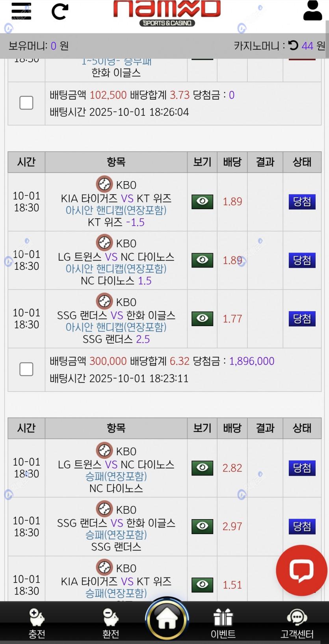
Task: Click the Namoo Sports & Casino logo
Action: pyautogui.click(x=167, y=13)
